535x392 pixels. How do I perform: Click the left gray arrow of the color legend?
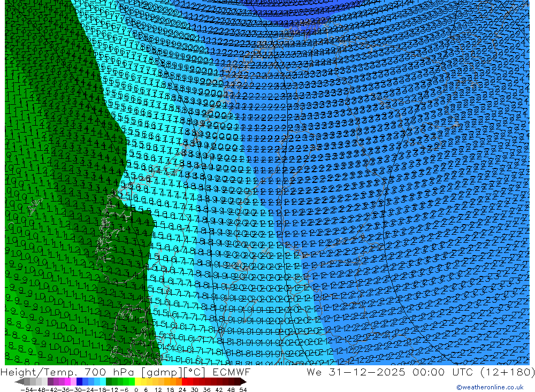[x=19, y=382]
